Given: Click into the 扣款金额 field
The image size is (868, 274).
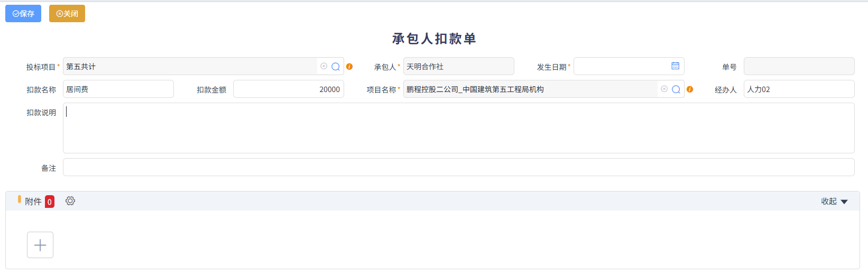Looking at the screenshot, I should 288,89.
